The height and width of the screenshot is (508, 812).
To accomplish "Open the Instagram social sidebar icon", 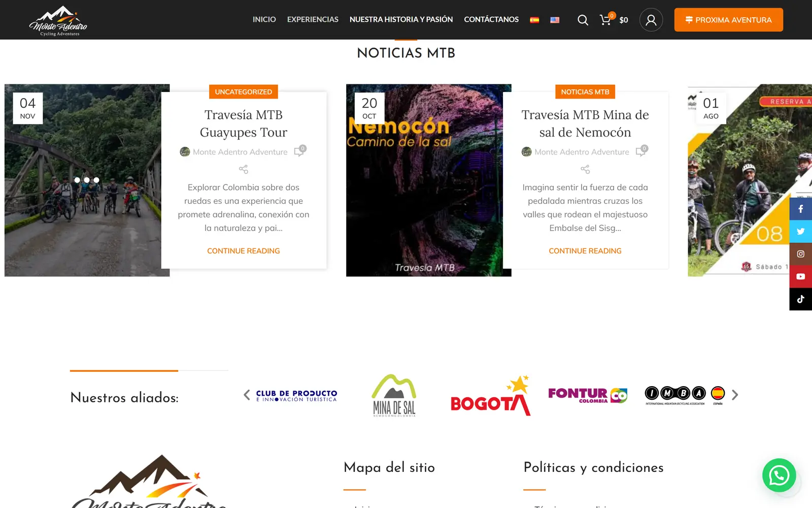I will click(800, 254).
